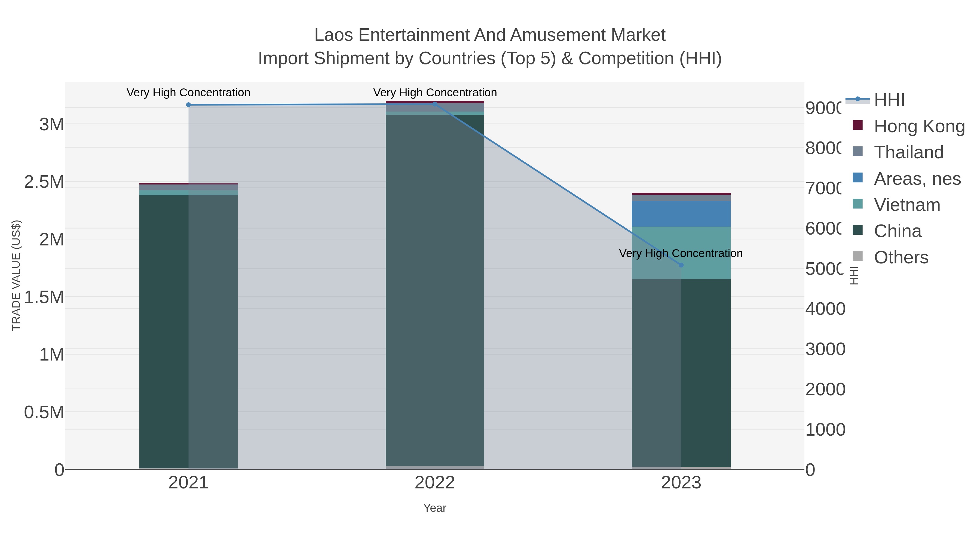The image size is (980, 551).
Task: Click the 2021 Very High Concentration annotation
Action: tap(188, 93)
